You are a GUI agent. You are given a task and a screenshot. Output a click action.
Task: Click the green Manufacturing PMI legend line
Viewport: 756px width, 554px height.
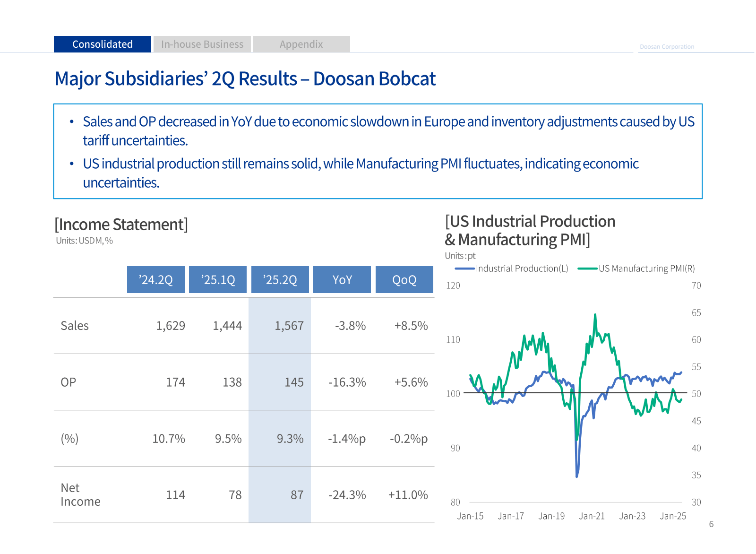click(588, 268)
